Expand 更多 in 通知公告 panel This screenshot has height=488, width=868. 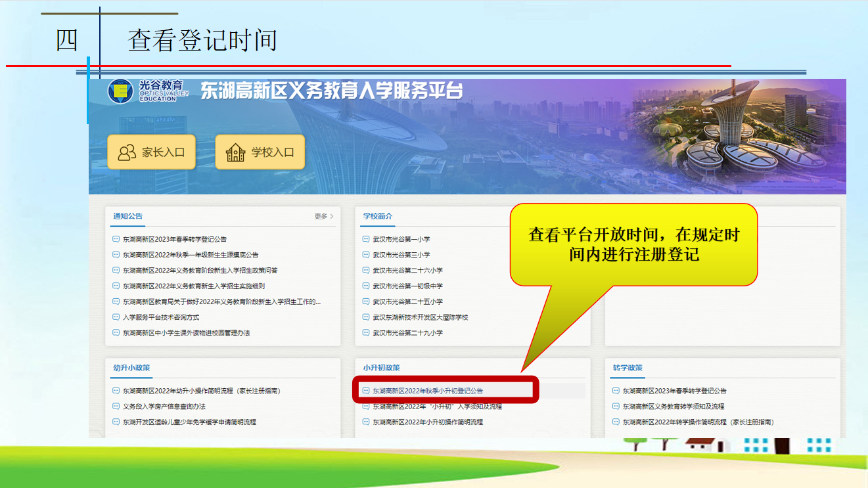pos(323,216)
